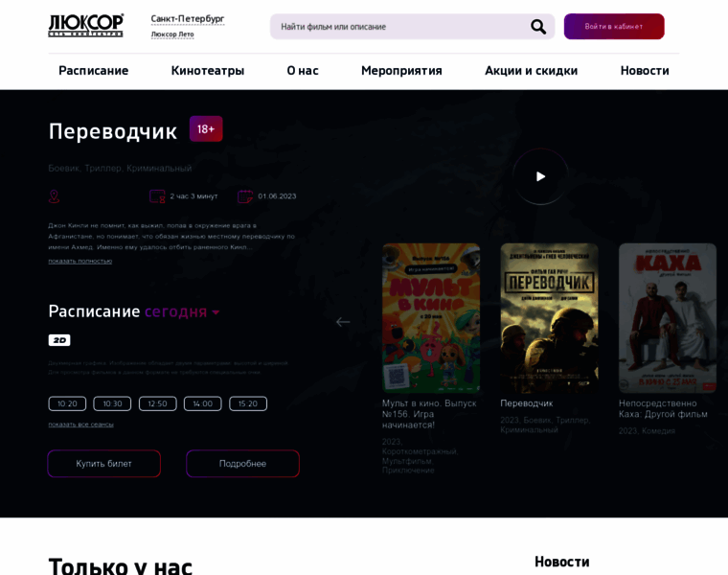
Task: Click the release date calendar icon
Action: click(245, 196)
